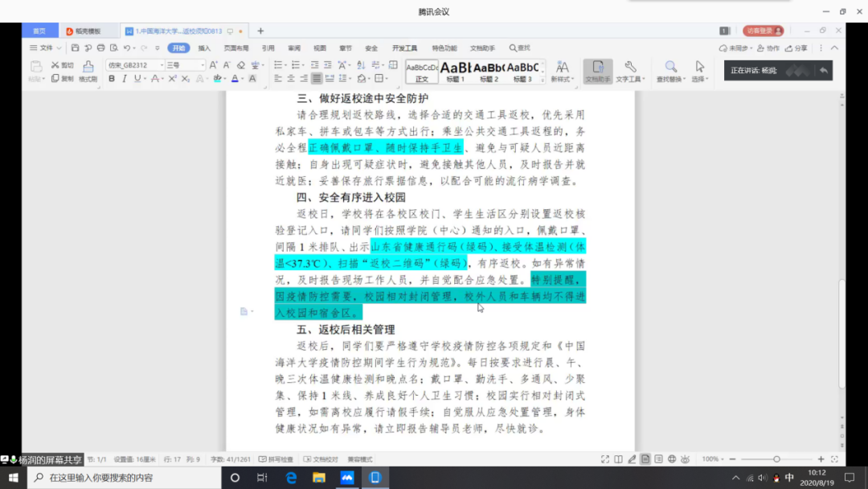
Task: Click the 分享 (Share) button
Action: [x=797, y=48]
